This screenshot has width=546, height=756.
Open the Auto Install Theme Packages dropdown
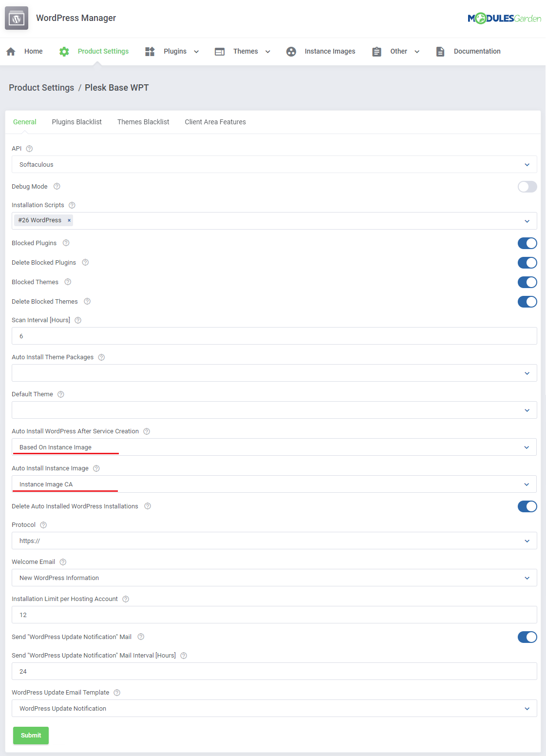pos(274,373)
